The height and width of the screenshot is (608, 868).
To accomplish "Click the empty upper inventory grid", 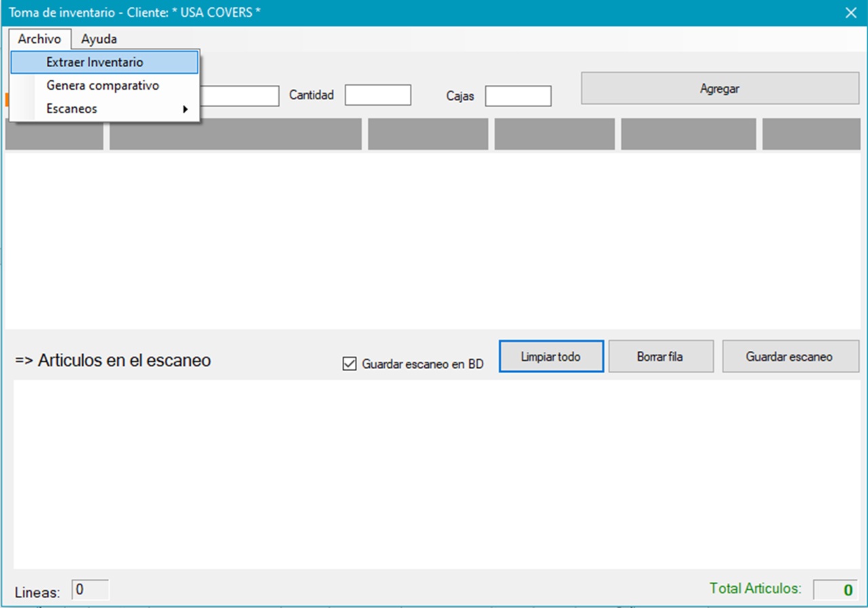I will (x=434, y=241).
